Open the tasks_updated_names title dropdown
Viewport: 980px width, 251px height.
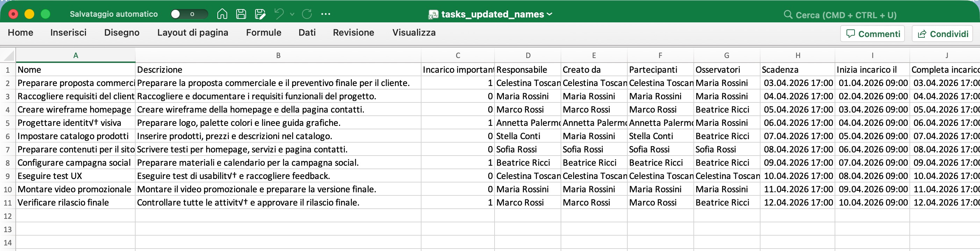click(549, 14)
